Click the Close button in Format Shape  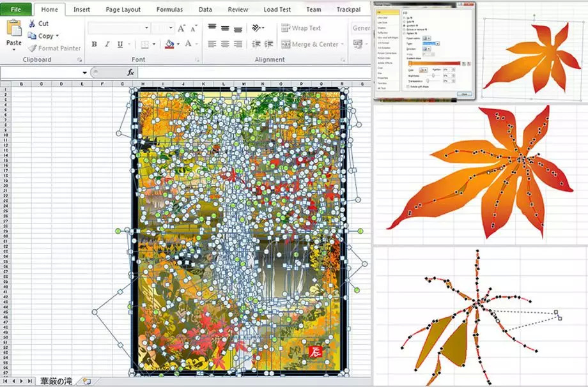464,94
